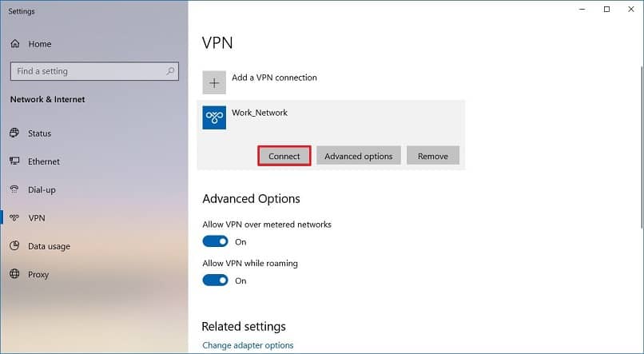Click the search magnifier icon
Screen dimensions: 644x354
[170, 71]
